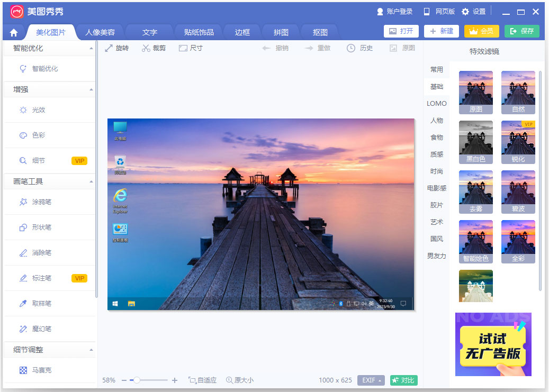This screenshot has width=549, height=392.
Task: Apply the 黑白色 filter thumbnail
Action: [x=475, y=141]
